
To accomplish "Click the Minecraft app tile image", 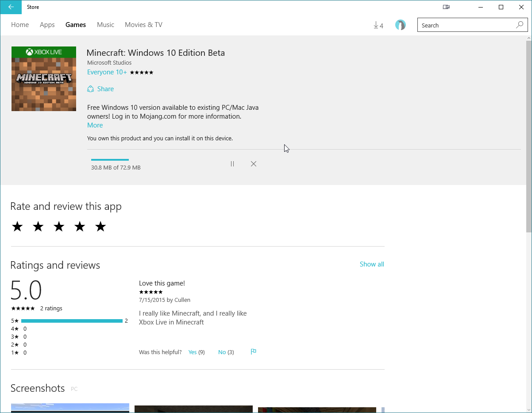I will 44,79.
